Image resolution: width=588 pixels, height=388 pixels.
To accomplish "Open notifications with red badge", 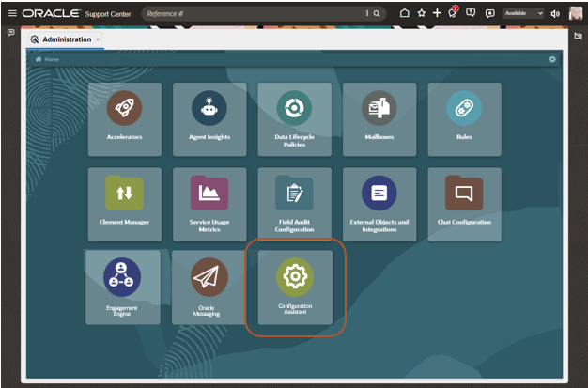I will click(x=453, y=12).
